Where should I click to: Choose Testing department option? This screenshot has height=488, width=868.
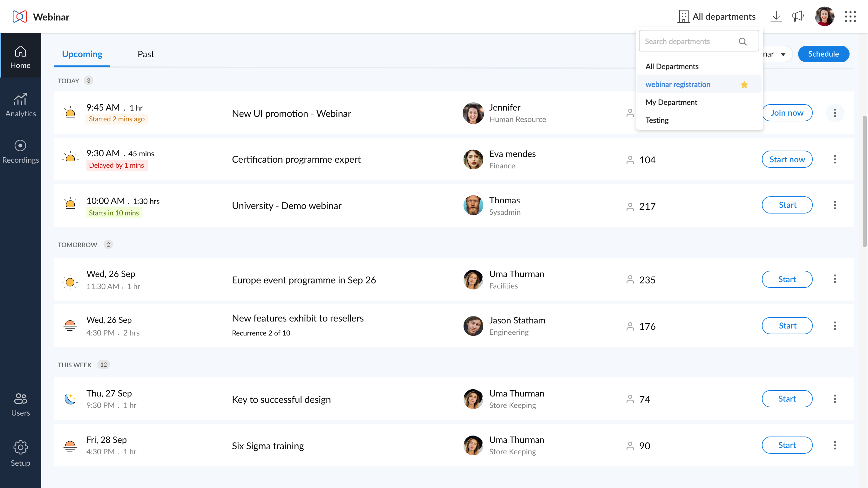click(657, 120)
